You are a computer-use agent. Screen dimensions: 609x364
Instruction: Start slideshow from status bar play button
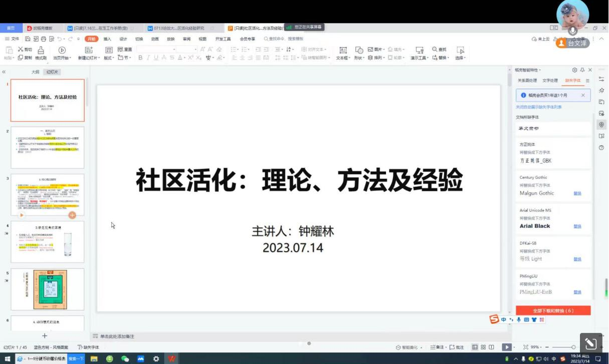507,347
